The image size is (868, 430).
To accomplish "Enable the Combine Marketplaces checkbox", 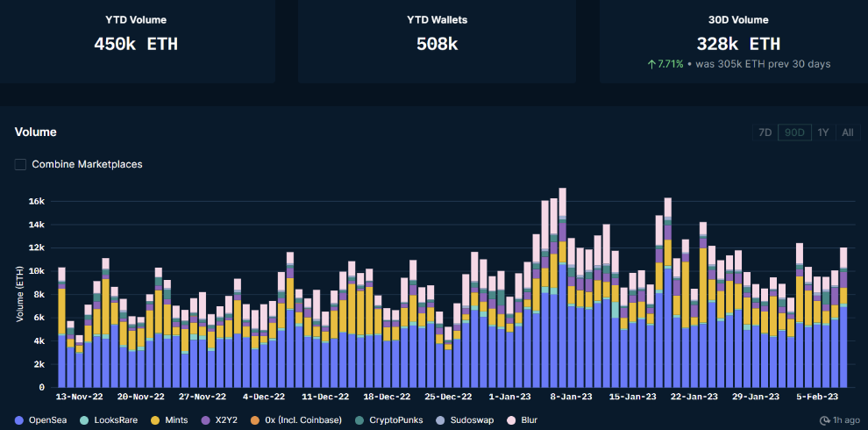I will coord(20,164).
